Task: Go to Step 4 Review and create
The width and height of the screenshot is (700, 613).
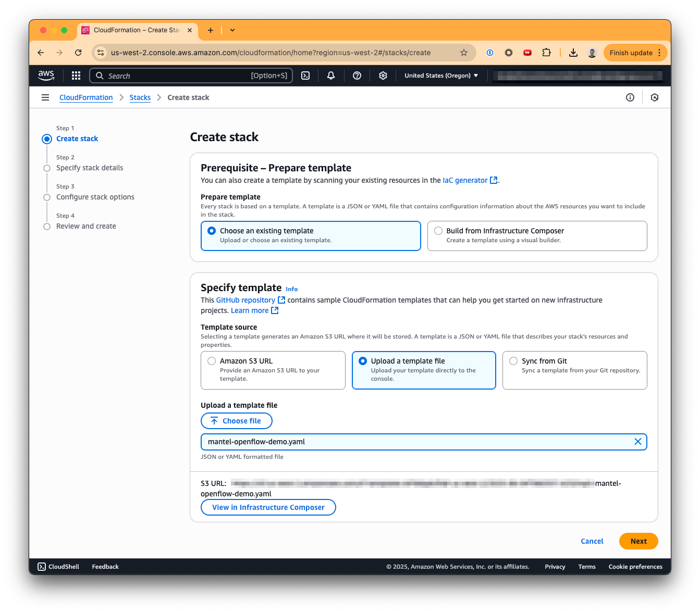Action: click(86, 226)
